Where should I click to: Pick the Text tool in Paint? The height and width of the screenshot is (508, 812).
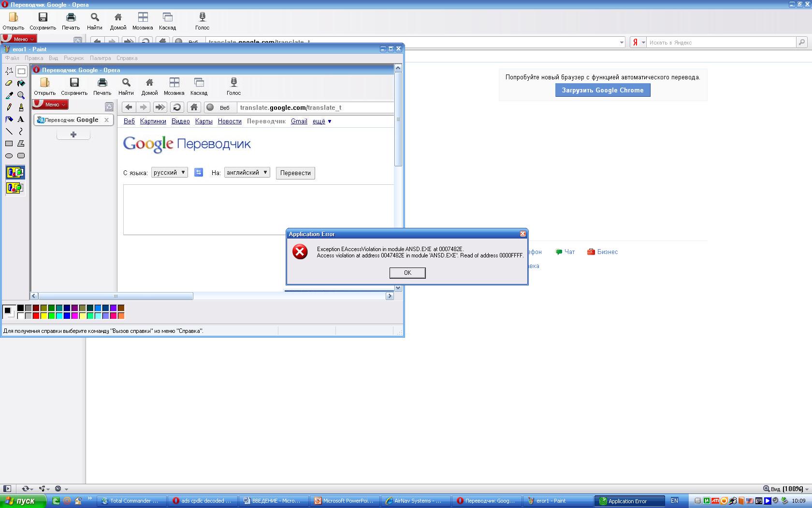[21, 120]
